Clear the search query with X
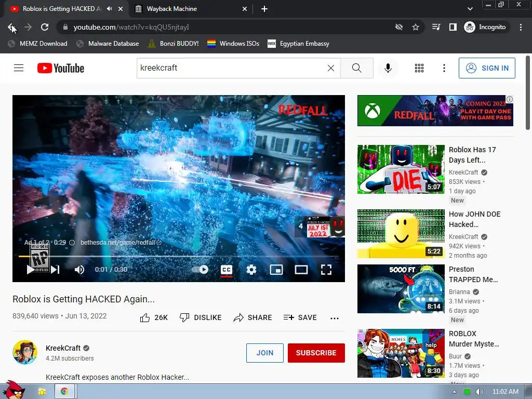This screenshot has height=399, width=532. click(x=331, y=68)
